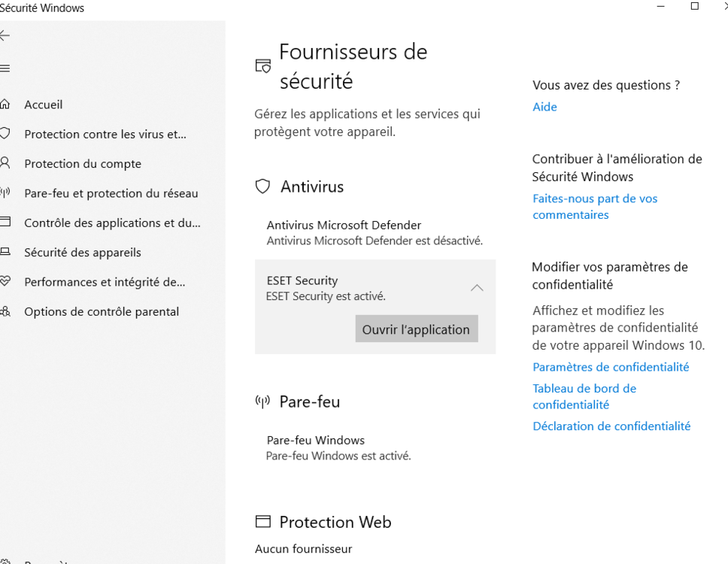Click the virus protection shield icon

[5, 134]
